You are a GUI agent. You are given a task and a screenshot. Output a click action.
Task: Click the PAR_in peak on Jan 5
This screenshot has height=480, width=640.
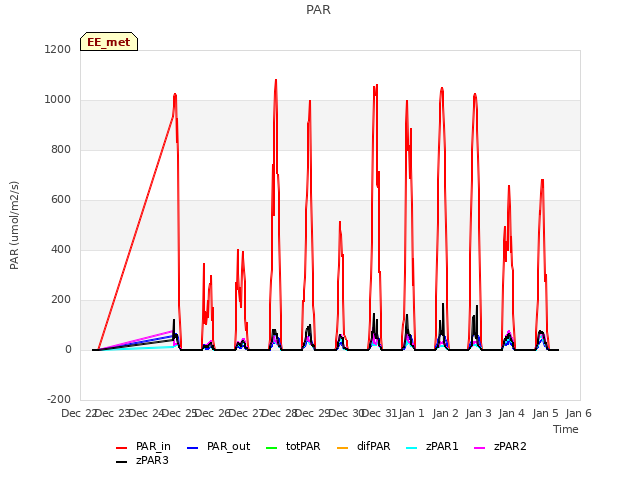coord(542,180)
